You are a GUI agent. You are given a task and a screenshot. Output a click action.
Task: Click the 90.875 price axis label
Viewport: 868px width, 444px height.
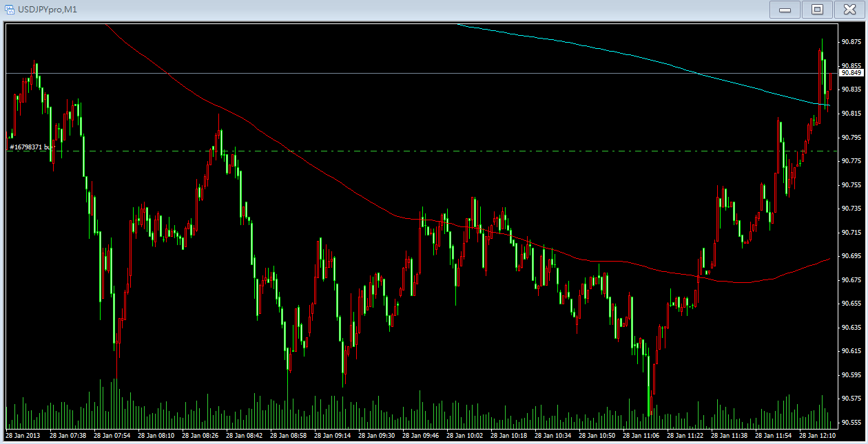tap(851, 42)
